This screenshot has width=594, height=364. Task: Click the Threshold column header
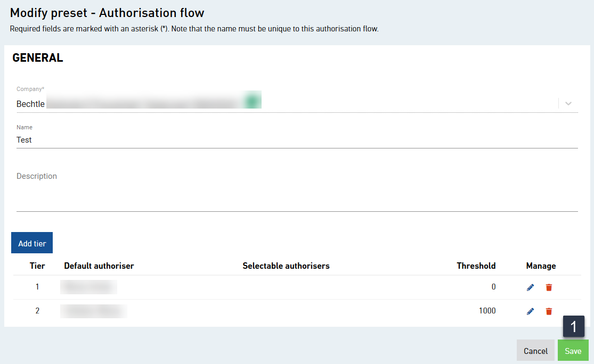coord(476,266)
